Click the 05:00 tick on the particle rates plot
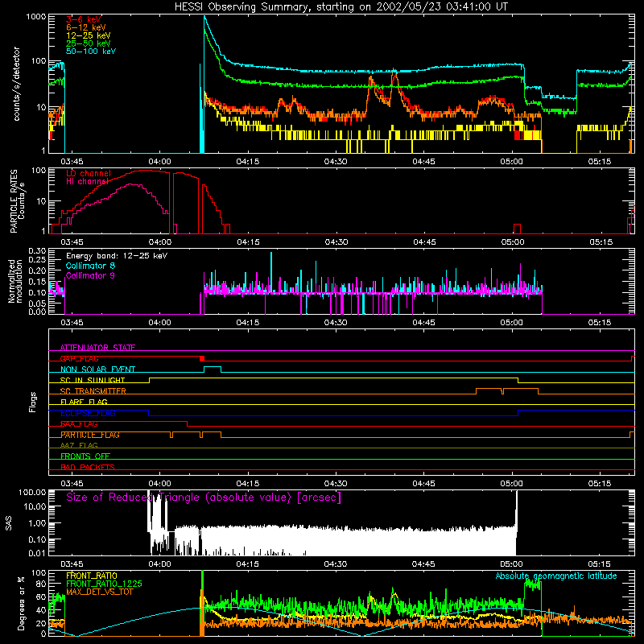This screenshot has width=644, height=644. [513, 242]
